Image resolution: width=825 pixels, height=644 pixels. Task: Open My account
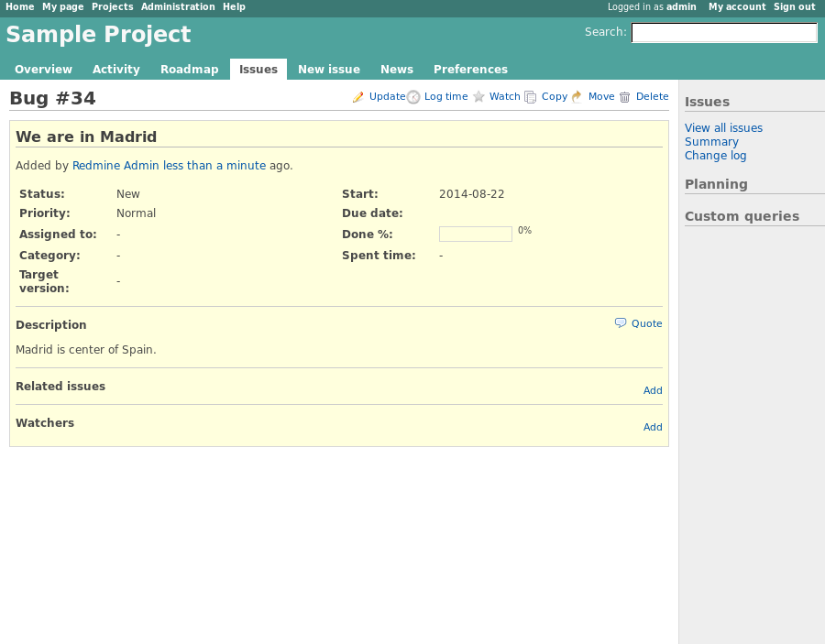point(737,6)
